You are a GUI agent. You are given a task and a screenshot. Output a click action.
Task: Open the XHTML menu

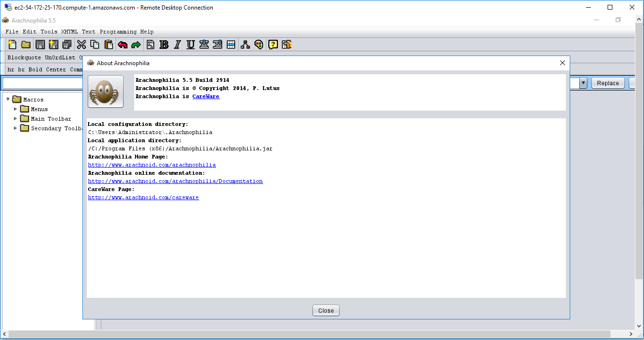click(69, 32)
